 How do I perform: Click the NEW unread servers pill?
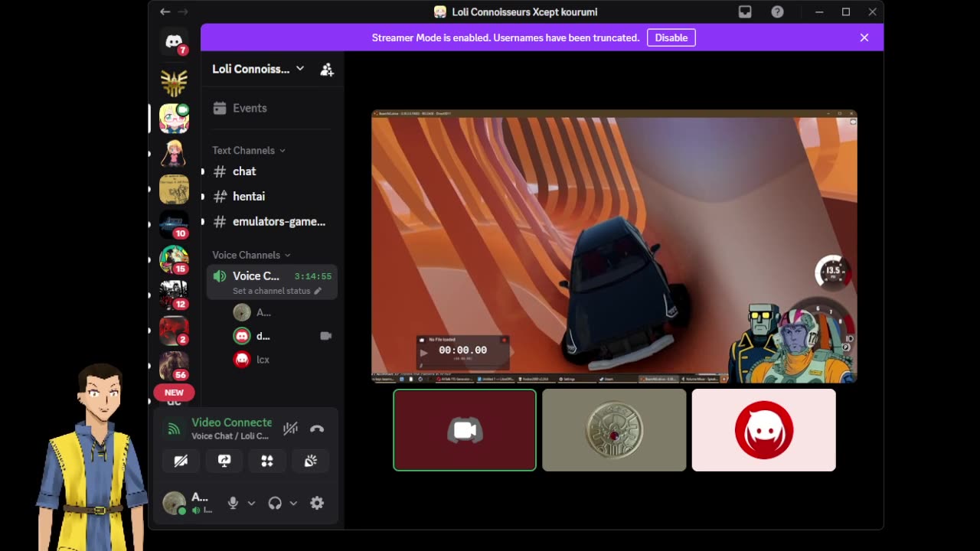[174, 393]
